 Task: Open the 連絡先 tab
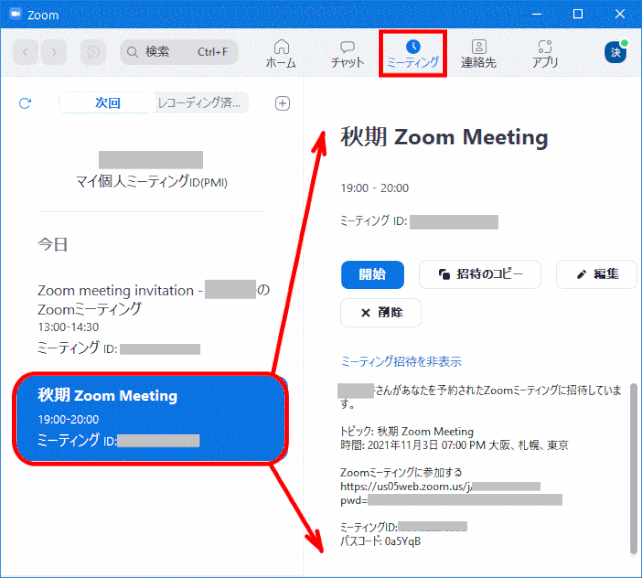pos(479,54)
